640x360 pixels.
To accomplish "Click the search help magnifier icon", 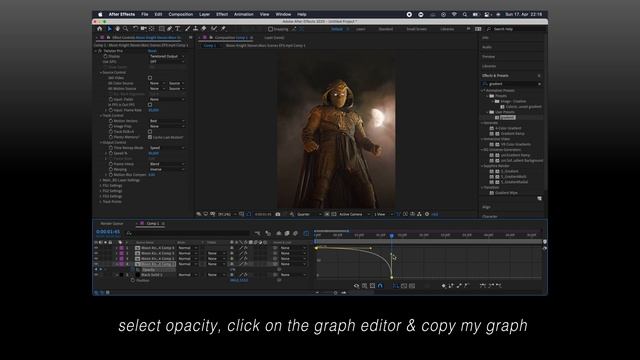I will point(489,29).
